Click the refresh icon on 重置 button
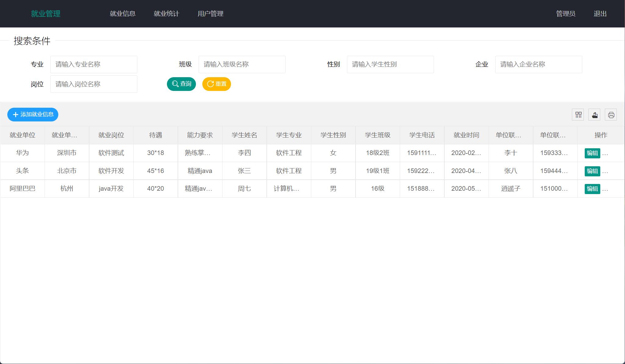 [210, 84]
